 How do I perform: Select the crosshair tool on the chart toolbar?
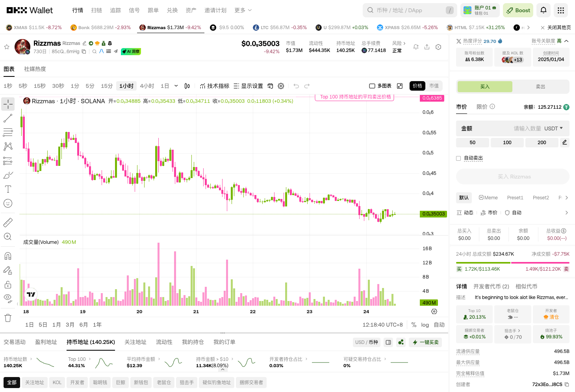[x=8, y=104]
